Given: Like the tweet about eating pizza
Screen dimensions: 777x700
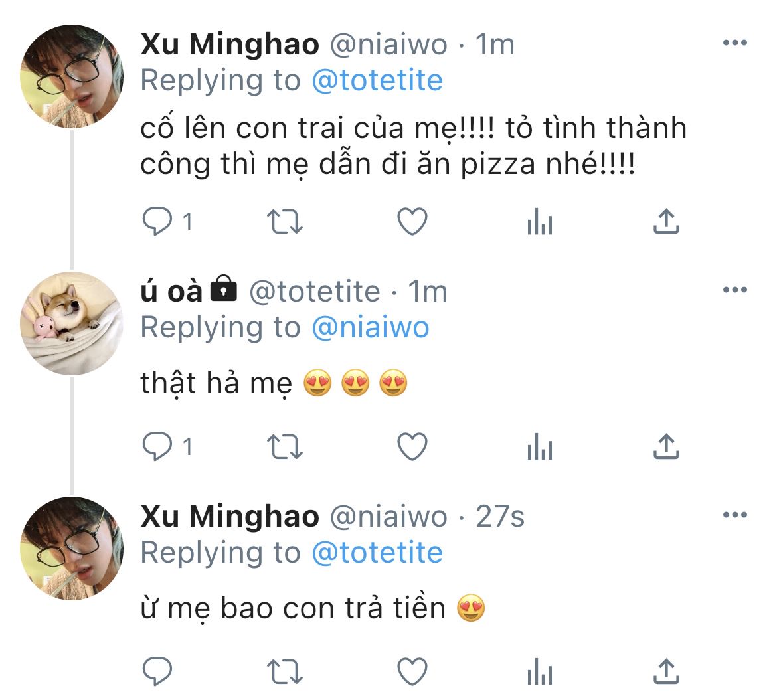Looking at the screenshot, I should tap(412, 222).
